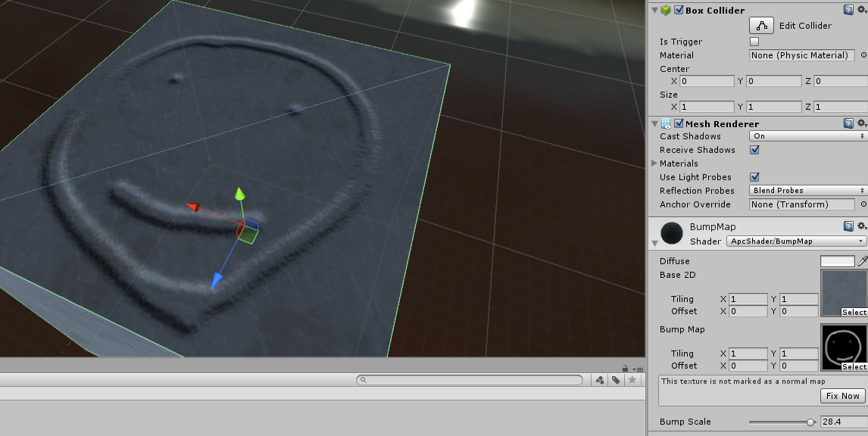Pick Diffuse color with the eyedropper

(x=863, y=261)
